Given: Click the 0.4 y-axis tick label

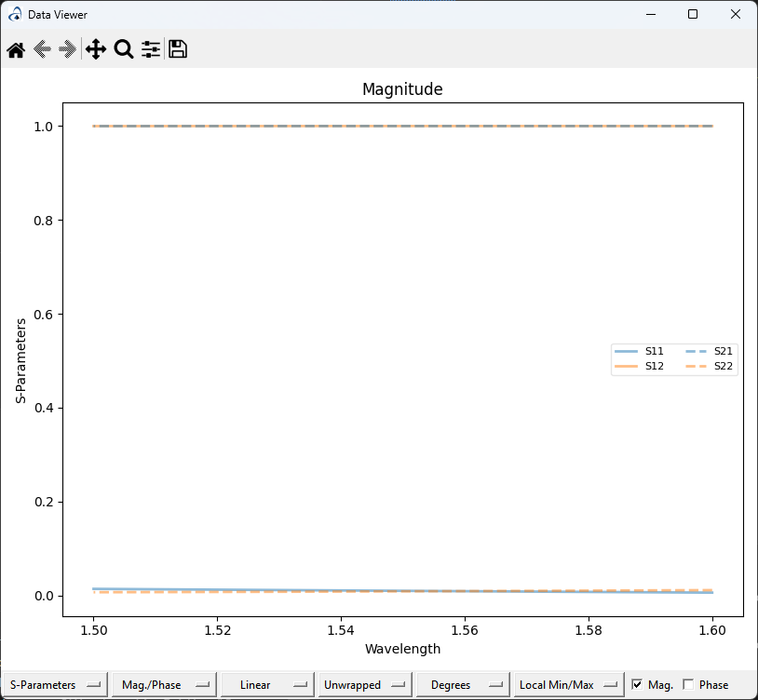Looking at the screenshot, I should point(43,409).
